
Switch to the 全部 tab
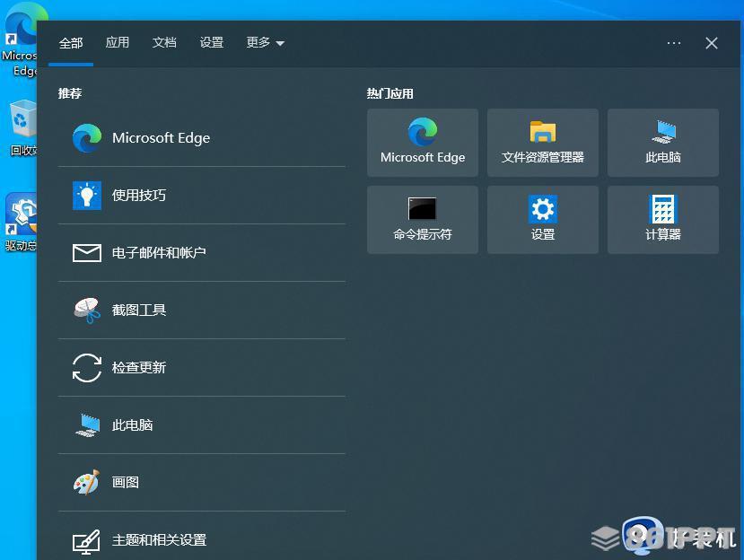(x=71, y=43)
